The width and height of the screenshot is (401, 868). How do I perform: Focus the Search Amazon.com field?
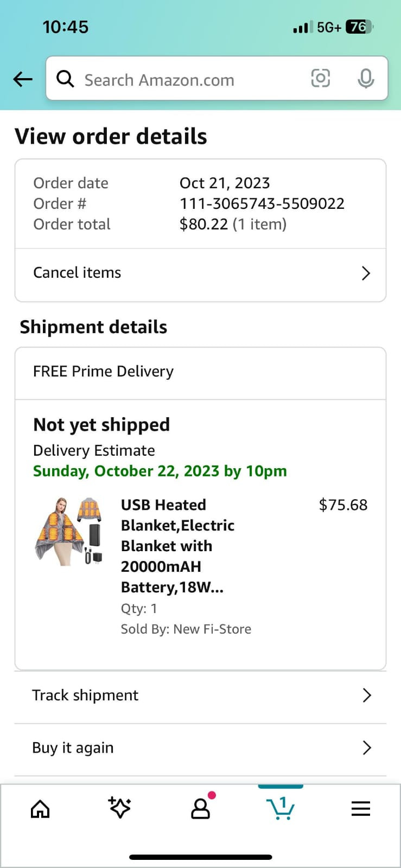184,80
